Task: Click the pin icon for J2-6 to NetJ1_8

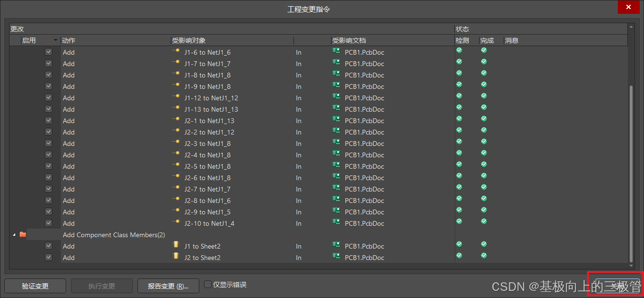Action: (176, 176)
